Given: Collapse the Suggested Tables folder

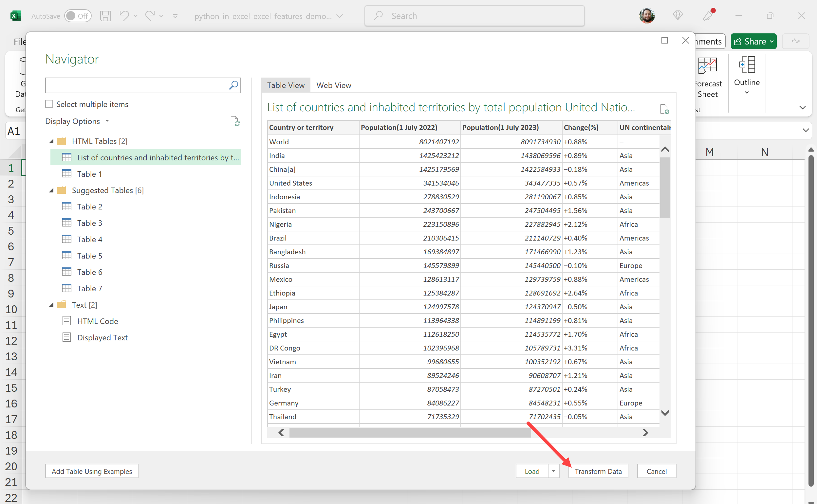Looking at the screenshot, I should pos(51,190).
